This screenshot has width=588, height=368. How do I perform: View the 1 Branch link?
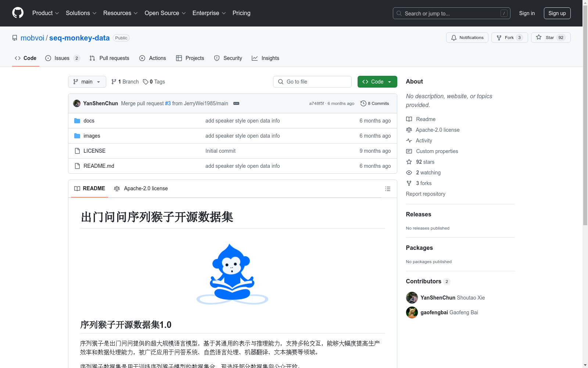(x=125, y=82)
